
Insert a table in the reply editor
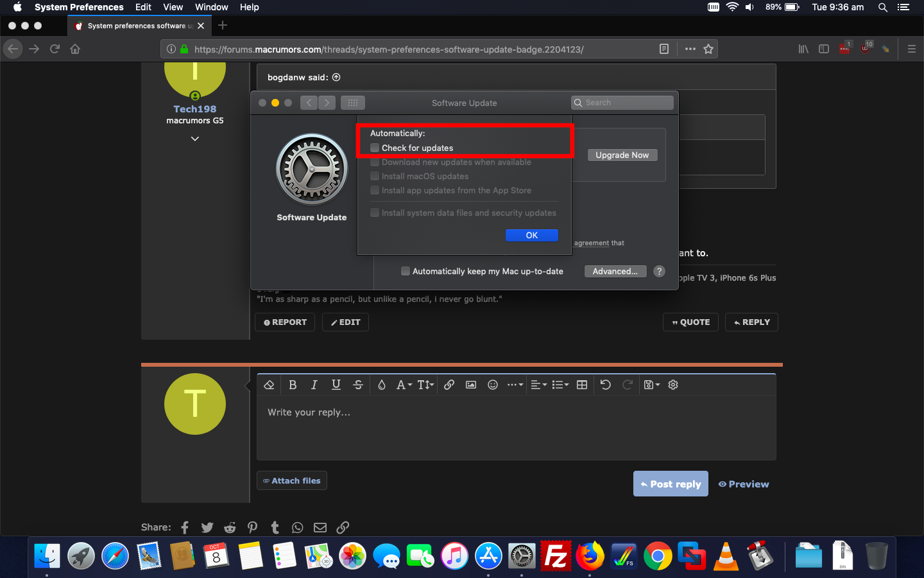(582, 385)
